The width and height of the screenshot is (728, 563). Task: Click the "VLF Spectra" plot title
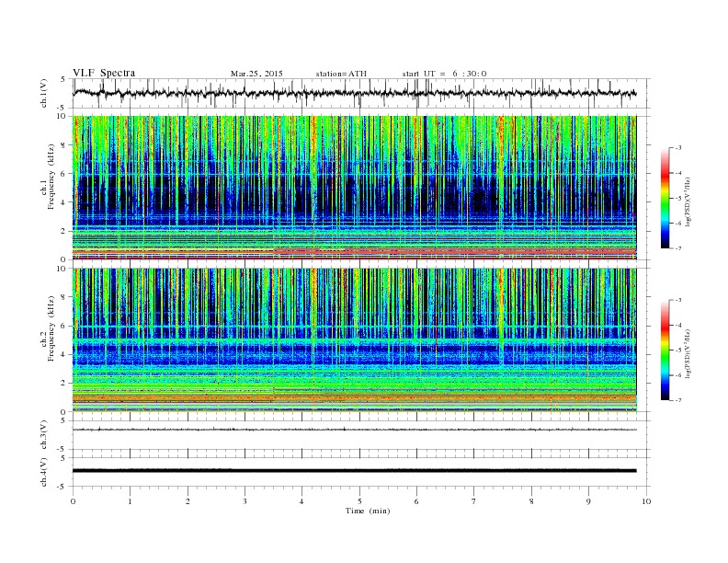point(104,73)
